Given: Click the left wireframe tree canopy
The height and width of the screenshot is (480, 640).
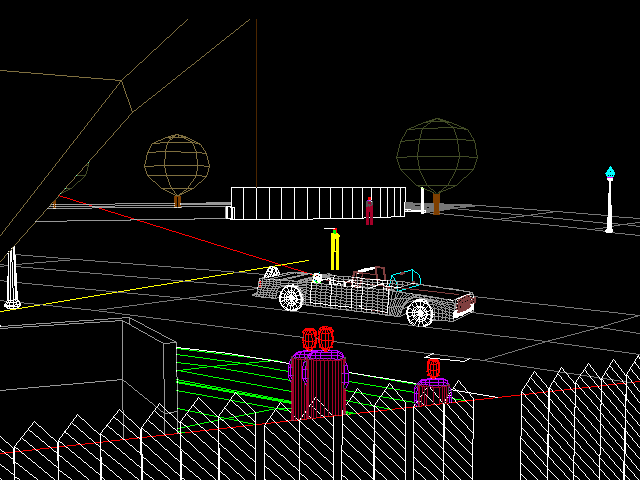Looking at the screenshot, I should 177,162.
